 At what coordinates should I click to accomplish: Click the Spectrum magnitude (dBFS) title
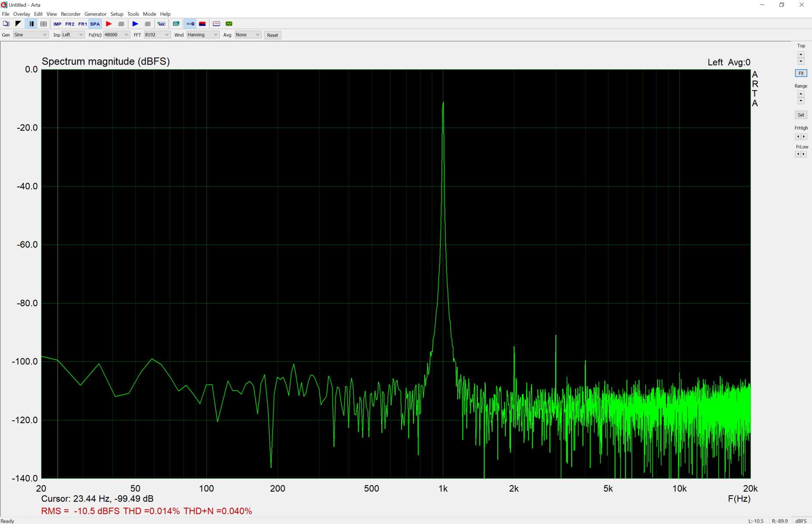click(106, 62)
